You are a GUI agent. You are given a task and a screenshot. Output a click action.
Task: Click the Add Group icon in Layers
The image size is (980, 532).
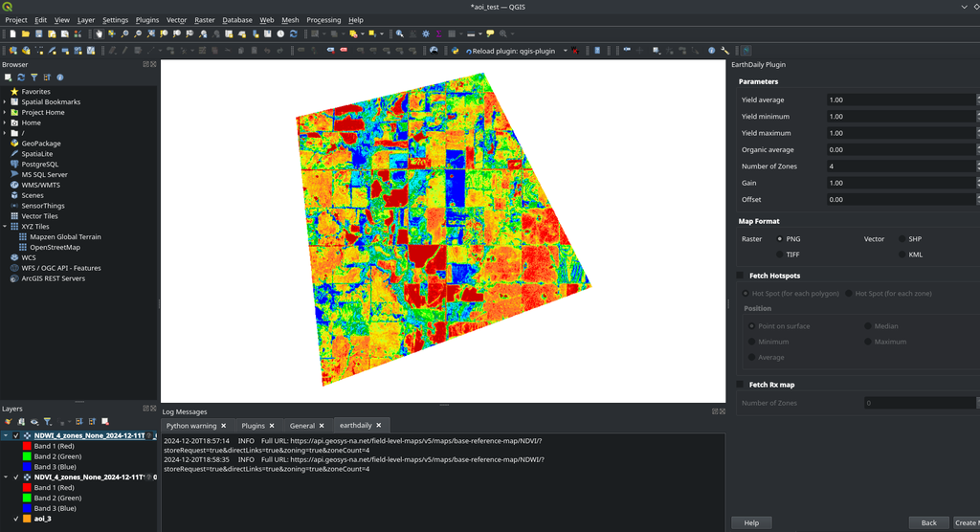click(21, 422)
